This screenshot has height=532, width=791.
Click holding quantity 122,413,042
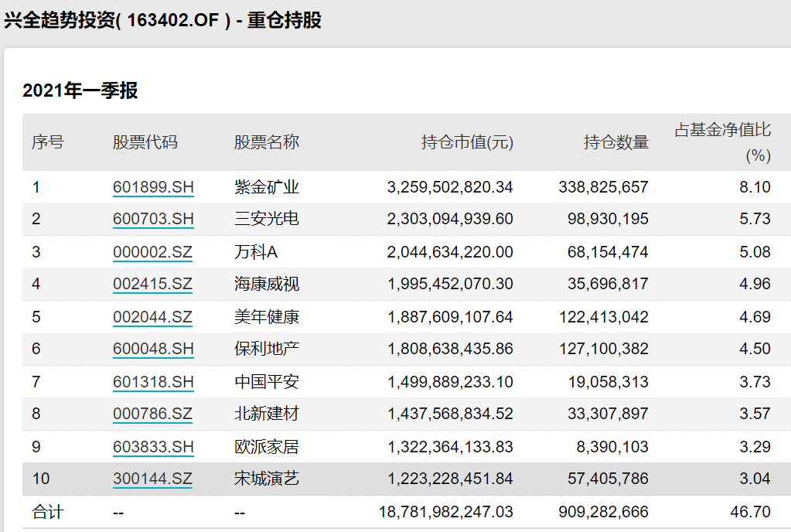[603, 317]
